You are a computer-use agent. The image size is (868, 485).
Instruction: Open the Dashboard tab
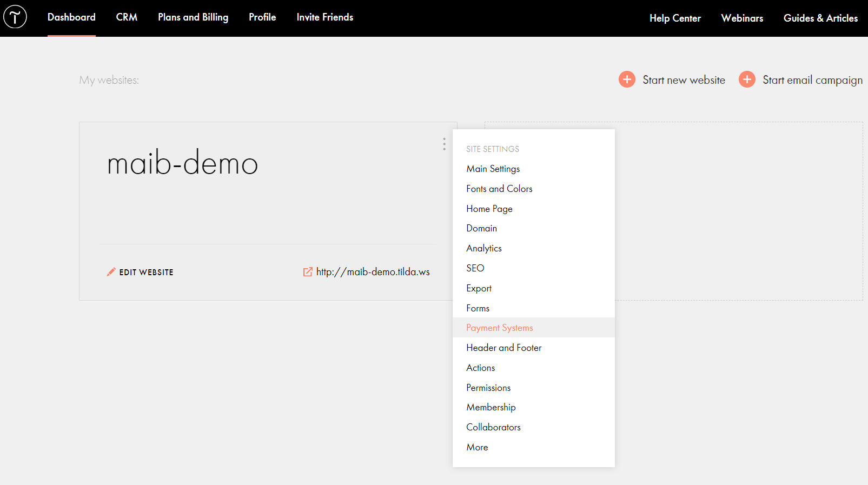click(x=71, y=17)
